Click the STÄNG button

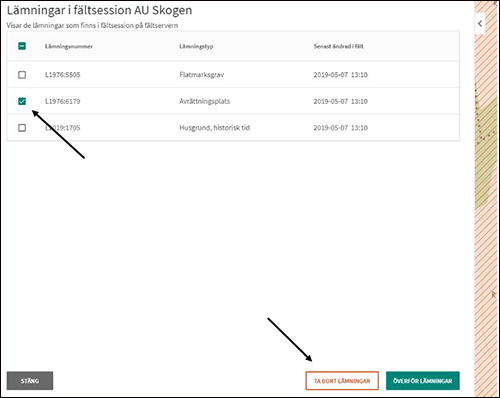pyautogui.click(x=30, y=381)
